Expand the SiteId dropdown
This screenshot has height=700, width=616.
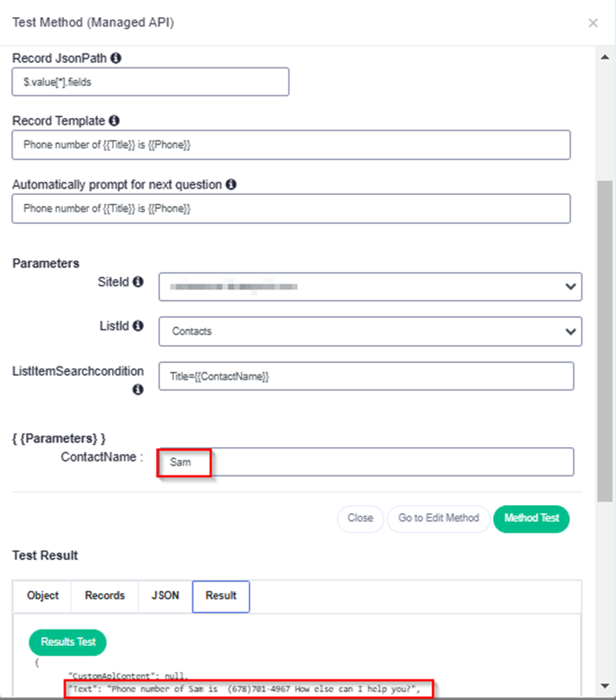(370, 287)
